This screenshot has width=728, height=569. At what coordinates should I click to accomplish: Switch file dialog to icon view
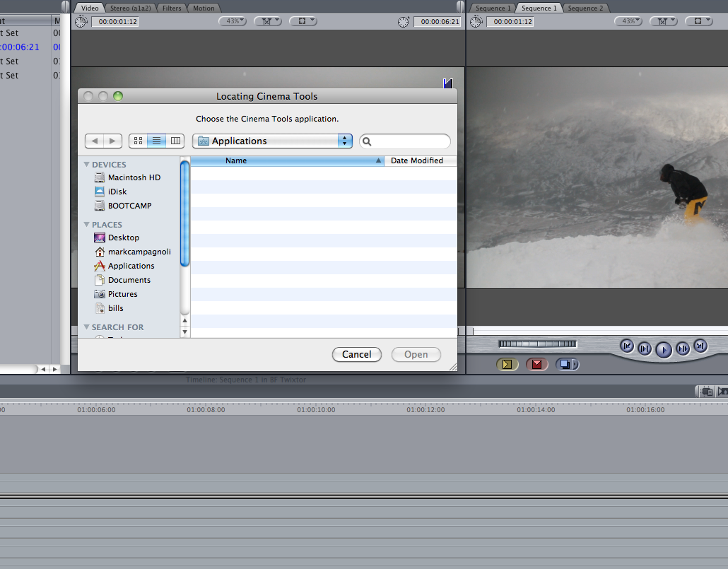138,141
